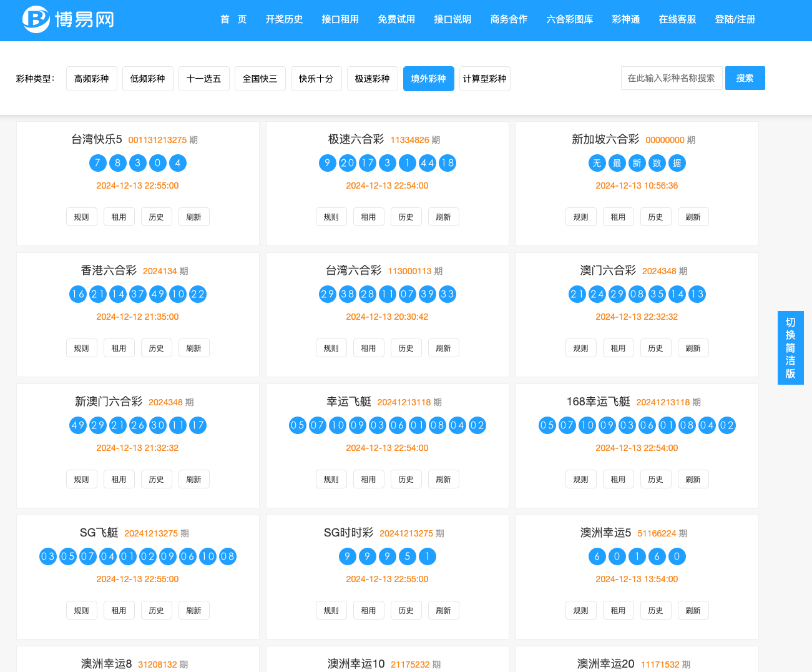This screenshot has height=672, width=812.
Task: Click the 幸运飞艇 lottery title
Action: (348, 402)
